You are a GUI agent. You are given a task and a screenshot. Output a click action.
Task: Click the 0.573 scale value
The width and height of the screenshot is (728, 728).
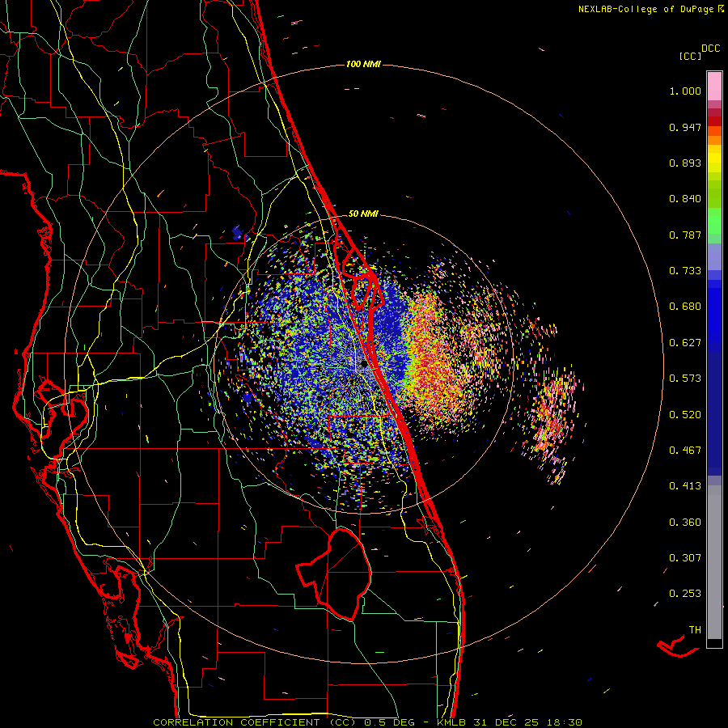(x=685, y=379)
